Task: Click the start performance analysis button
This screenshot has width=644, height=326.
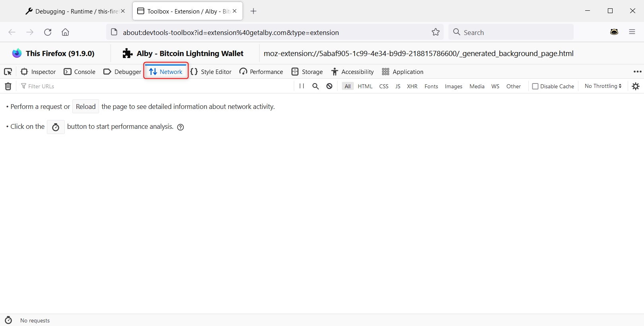Action: [56, 127]
